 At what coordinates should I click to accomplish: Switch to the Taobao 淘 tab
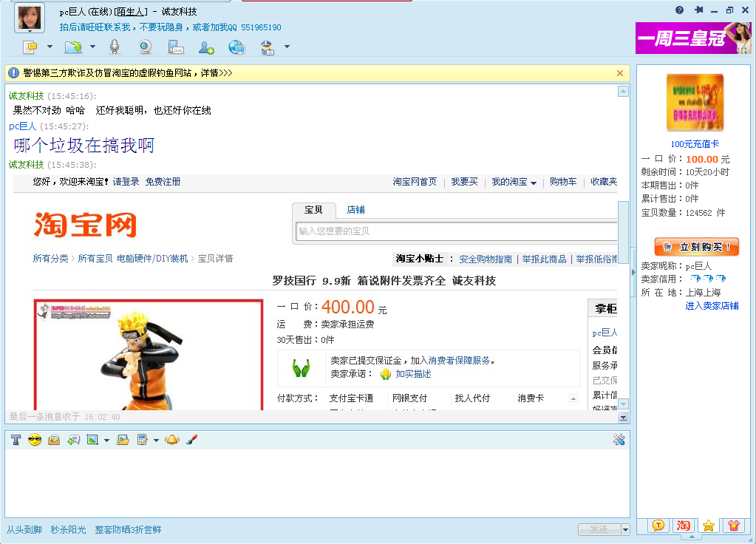tap(684, 526)
